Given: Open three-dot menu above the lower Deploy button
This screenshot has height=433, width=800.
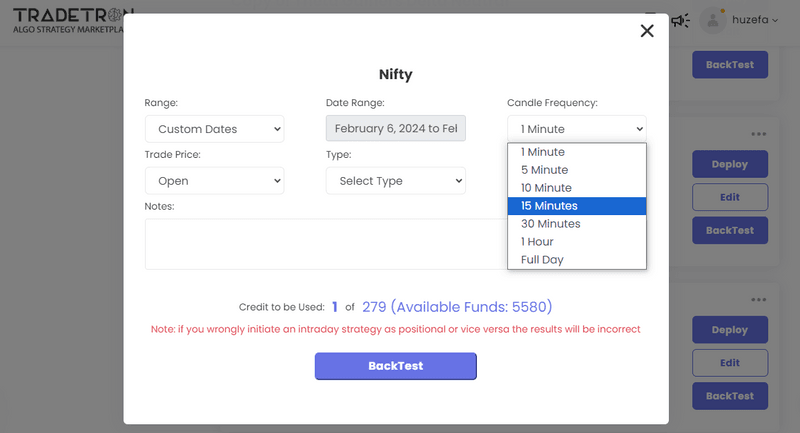Looking at the screenshot, I should (759, 299).
